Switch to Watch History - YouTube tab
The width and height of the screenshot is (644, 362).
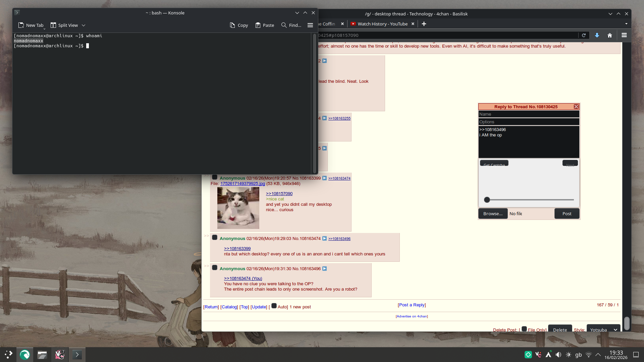tap(382, 24)
